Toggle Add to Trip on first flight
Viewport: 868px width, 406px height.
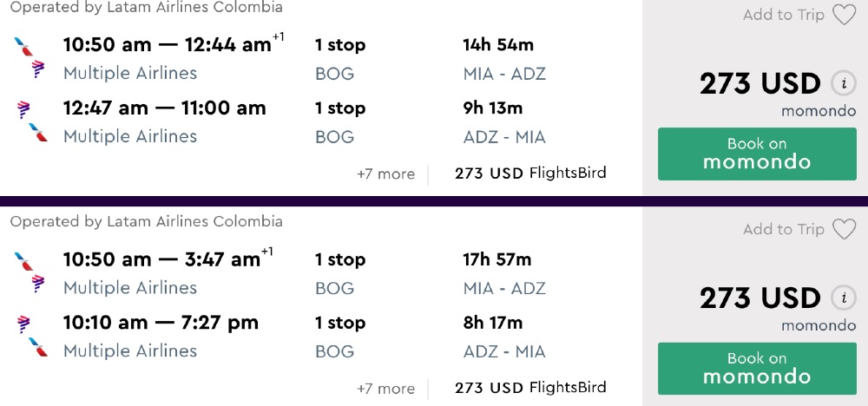point(784,15)
